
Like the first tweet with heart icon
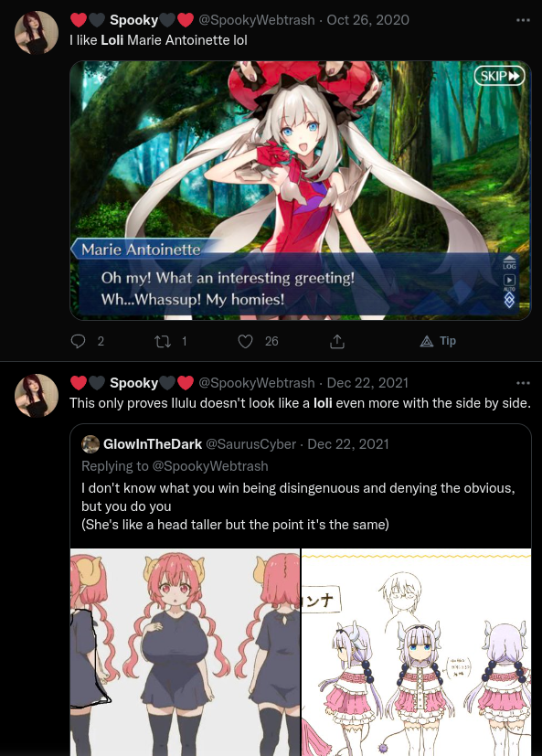pyautogui.click(x=246, y=341)
